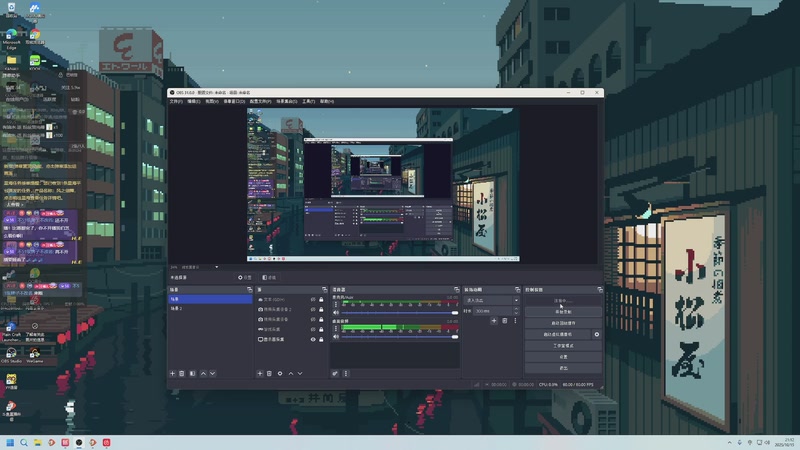
Task: Unlock the Display Capture source
Action: click(321, 339)
